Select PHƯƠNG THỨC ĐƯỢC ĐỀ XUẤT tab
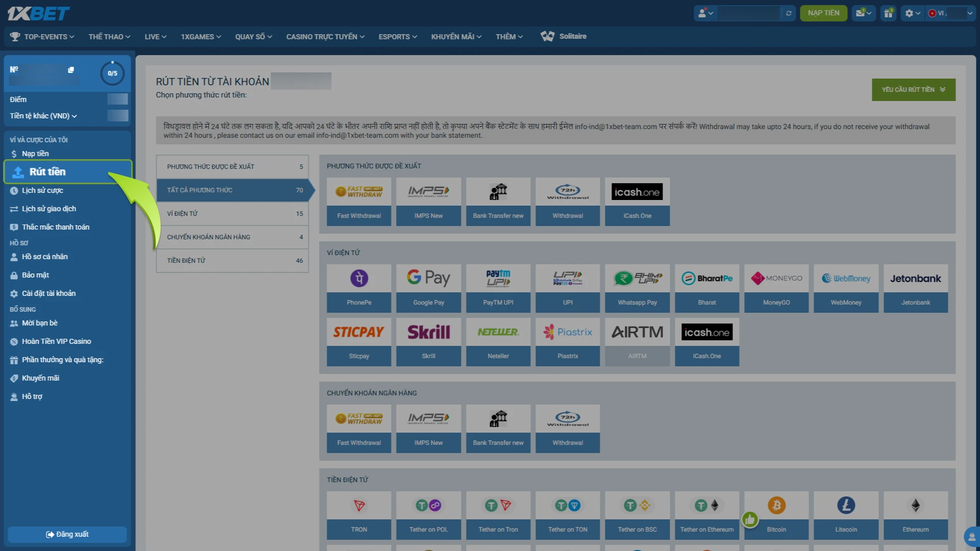 (x=232, y=167)
